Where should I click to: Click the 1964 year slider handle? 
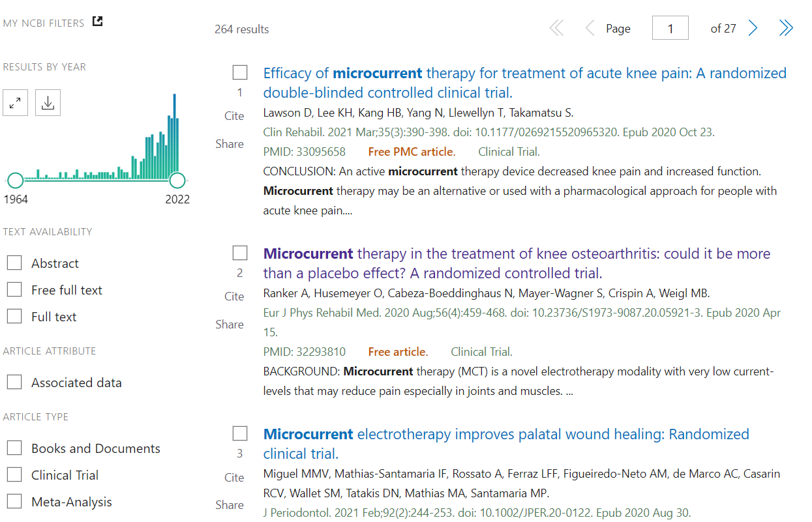[x=15, y=181]
